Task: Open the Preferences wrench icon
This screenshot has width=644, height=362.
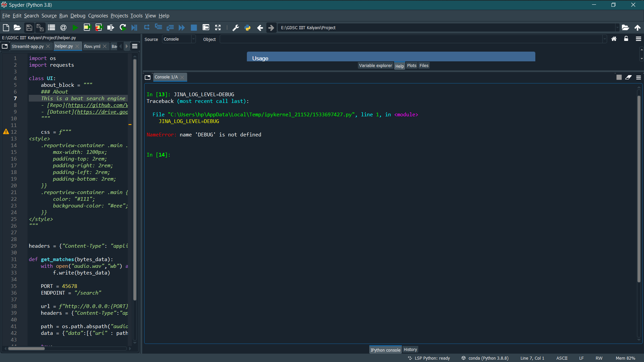Action: click(236, 27)
